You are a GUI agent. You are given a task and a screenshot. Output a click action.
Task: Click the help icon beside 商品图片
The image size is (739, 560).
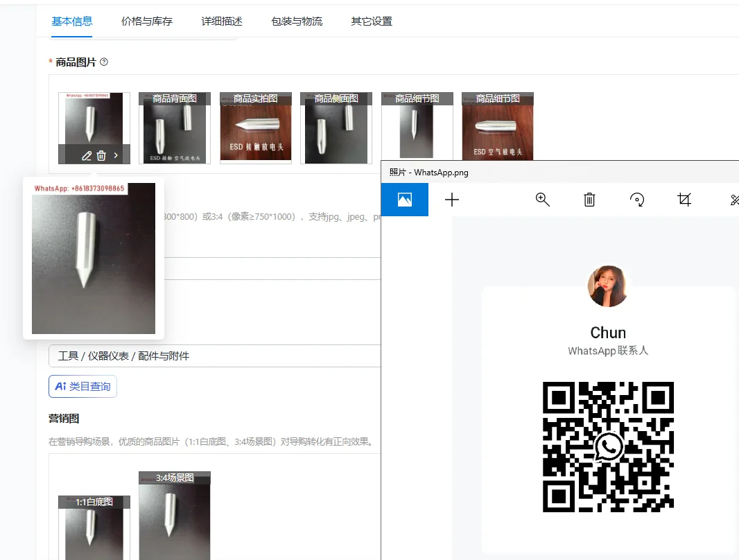point(104,62)
